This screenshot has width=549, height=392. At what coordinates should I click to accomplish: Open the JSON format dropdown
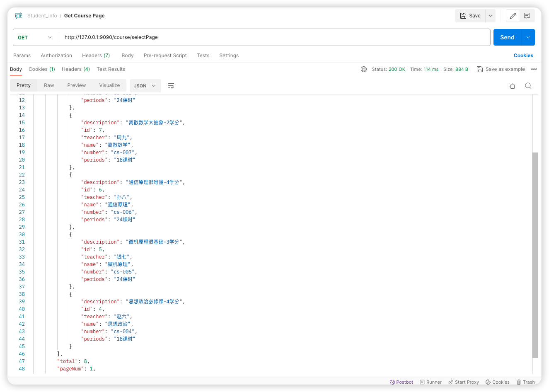pos(145,86)
